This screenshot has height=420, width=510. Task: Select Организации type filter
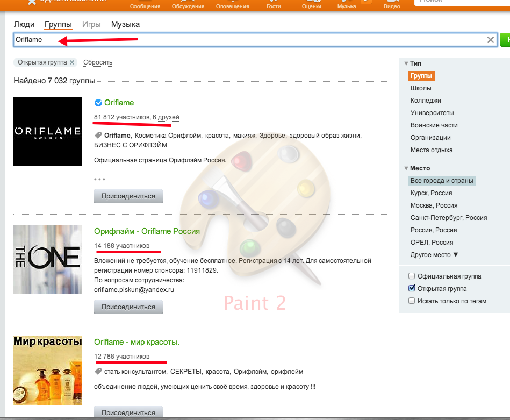(430, 138)
